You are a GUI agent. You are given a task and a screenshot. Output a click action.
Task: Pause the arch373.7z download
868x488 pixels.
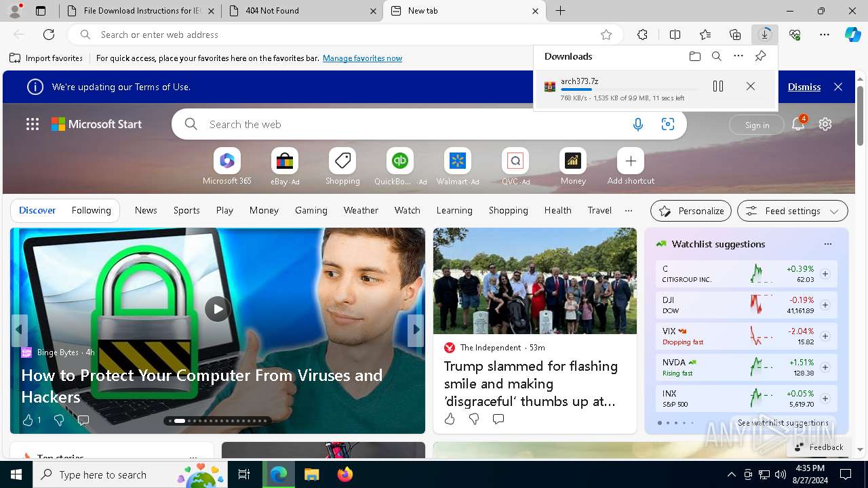718,86
